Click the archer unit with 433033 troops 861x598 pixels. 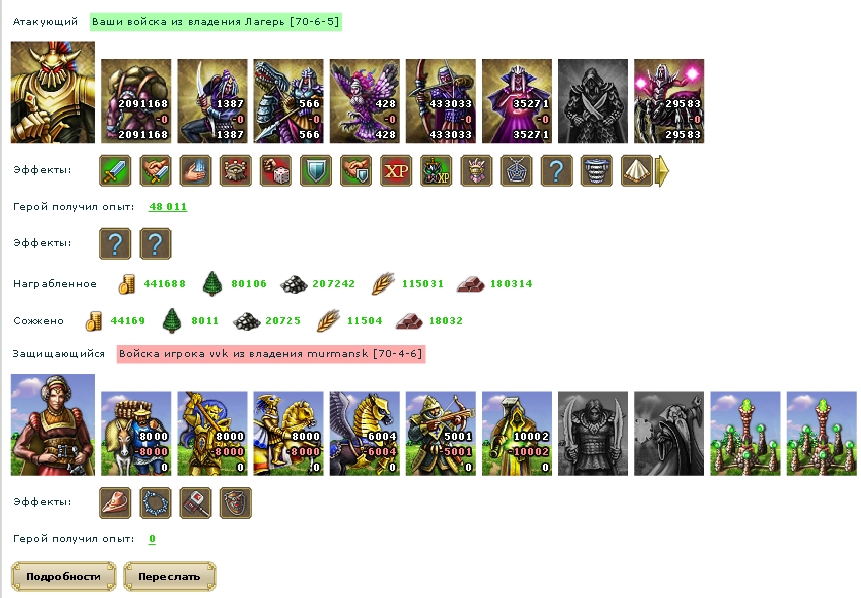click(440, 101)
